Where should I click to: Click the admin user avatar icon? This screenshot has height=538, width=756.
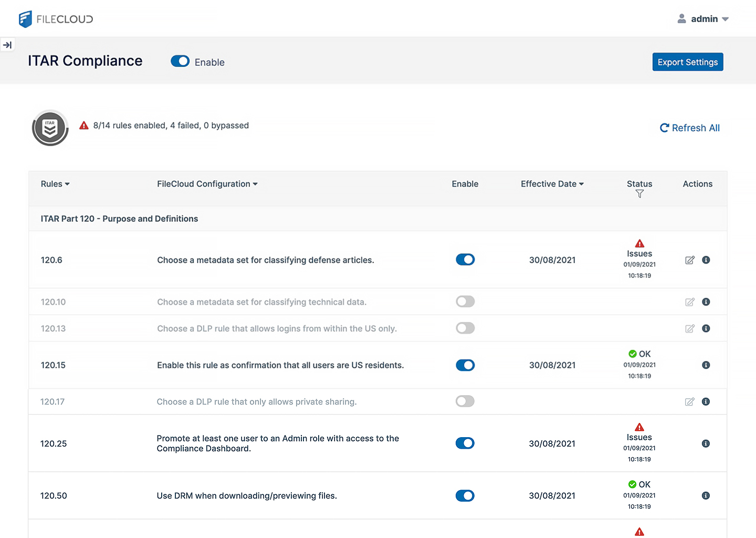pos(681,19)
